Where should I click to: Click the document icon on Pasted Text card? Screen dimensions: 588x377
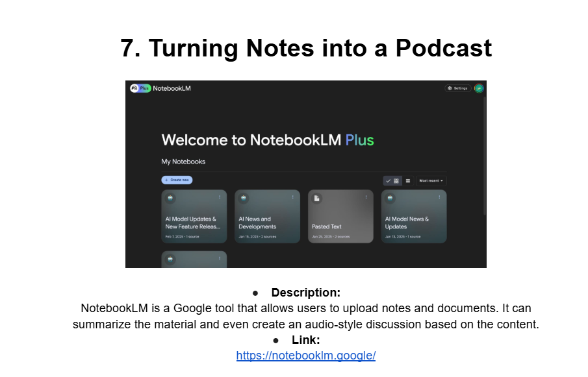[x=317, y=198]
